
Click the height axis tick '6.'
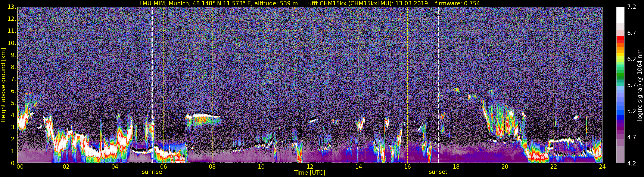[x=13, y=91]
